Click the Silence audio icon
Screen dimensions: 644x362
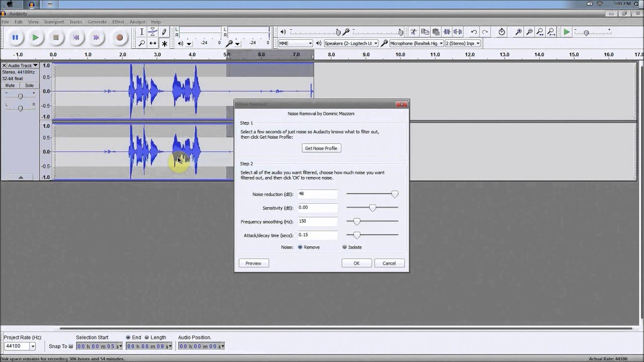458,32
